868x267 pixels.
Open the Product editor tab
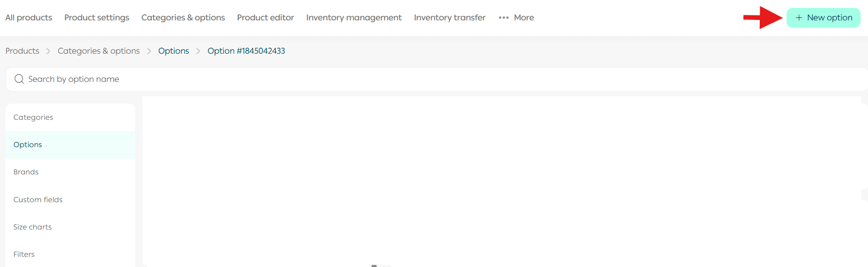click(266, 18)
